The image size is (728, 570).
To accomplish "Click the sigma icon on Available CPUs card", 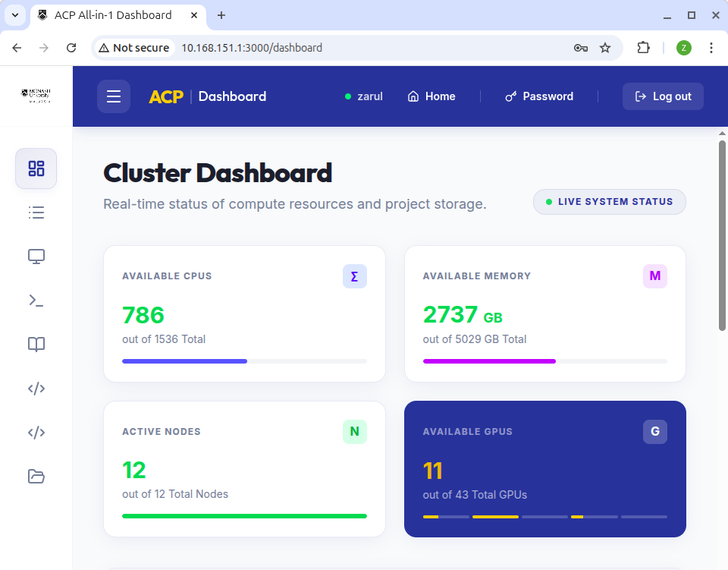I will point(354,276).
